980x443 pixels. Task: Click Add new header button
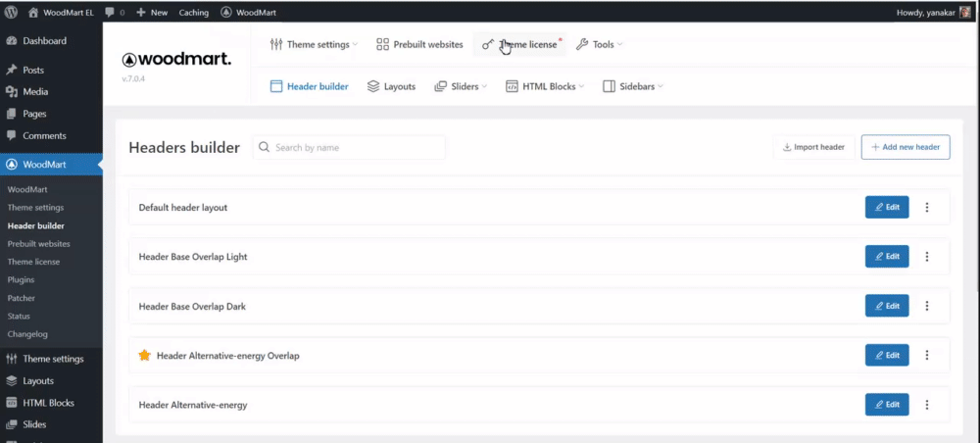[906, 147]
